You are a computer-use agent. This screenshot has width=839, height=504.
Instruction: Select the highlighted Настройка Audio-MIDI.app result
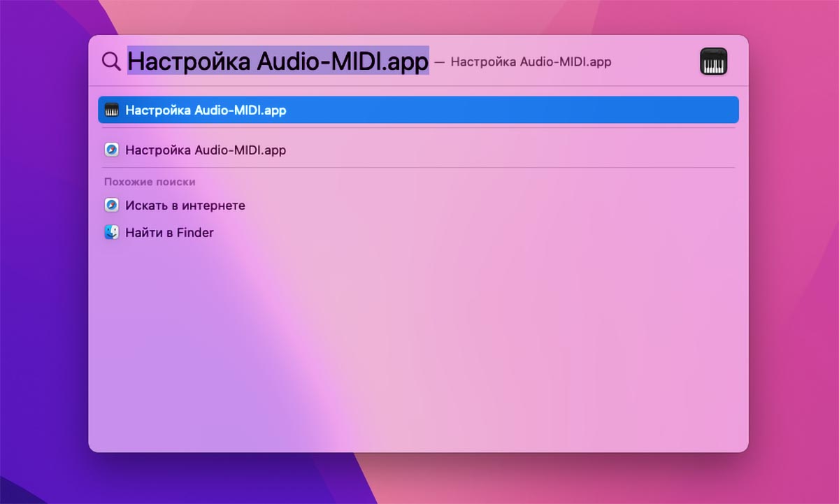pyautogui.click(x=418, y=110)
